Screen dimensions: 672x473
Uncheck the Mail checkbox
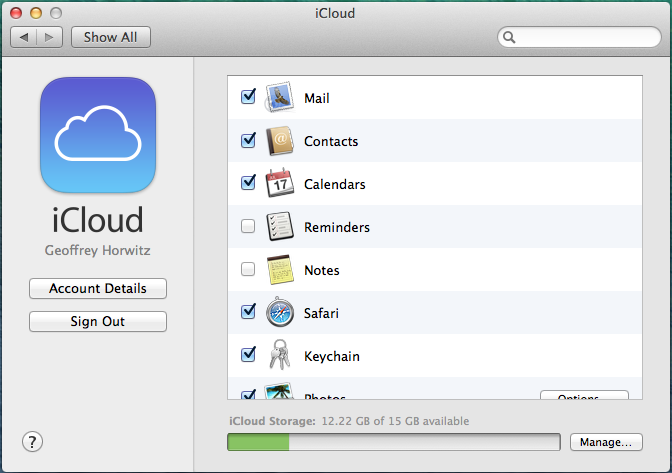248,97
